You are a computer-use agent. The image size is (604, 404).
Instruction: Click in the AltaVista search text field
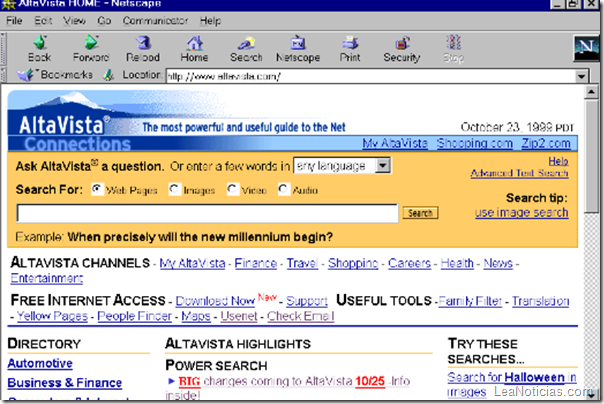pos(207,213)
